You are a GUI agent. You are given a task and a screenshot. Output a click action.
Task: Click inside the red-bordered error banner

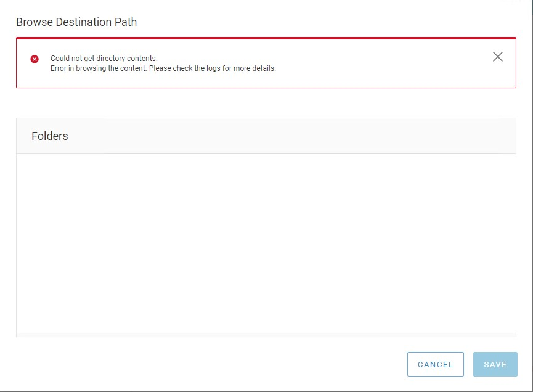coord(265,63)
